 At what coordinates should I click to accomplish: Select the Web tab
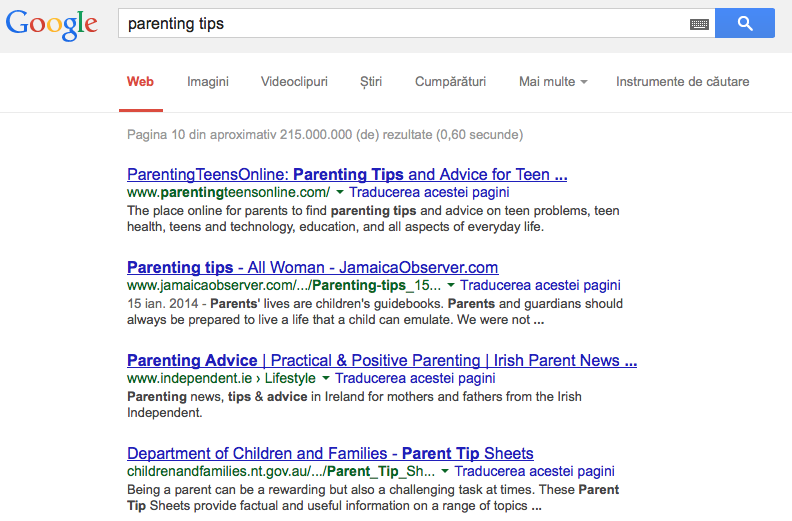point(140,82)
